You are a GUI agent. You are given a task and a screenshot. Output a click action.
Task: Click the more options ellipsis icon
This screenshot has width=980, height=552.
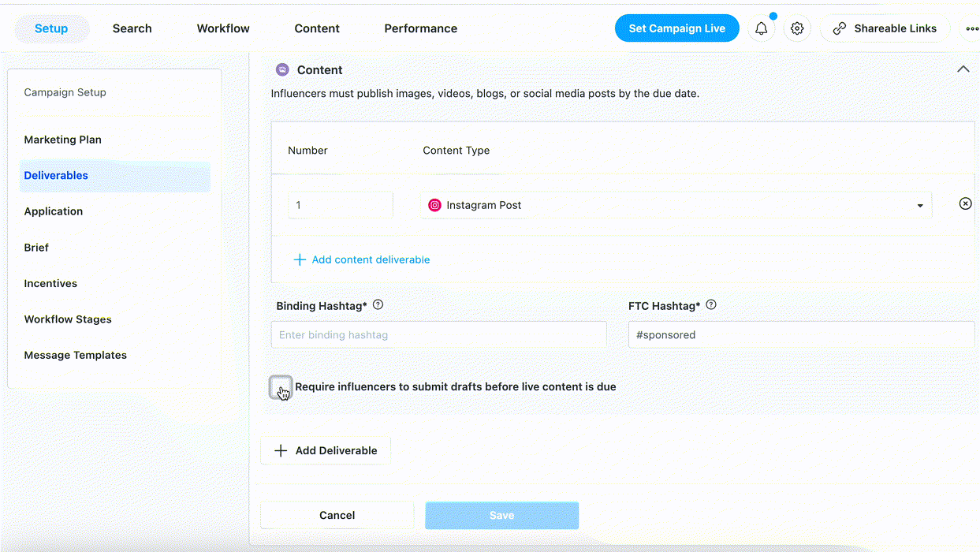972,28
